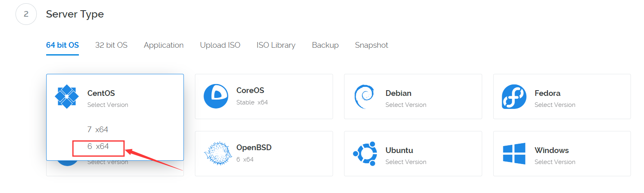Click the CoreOS logo icon

point(216,96)
